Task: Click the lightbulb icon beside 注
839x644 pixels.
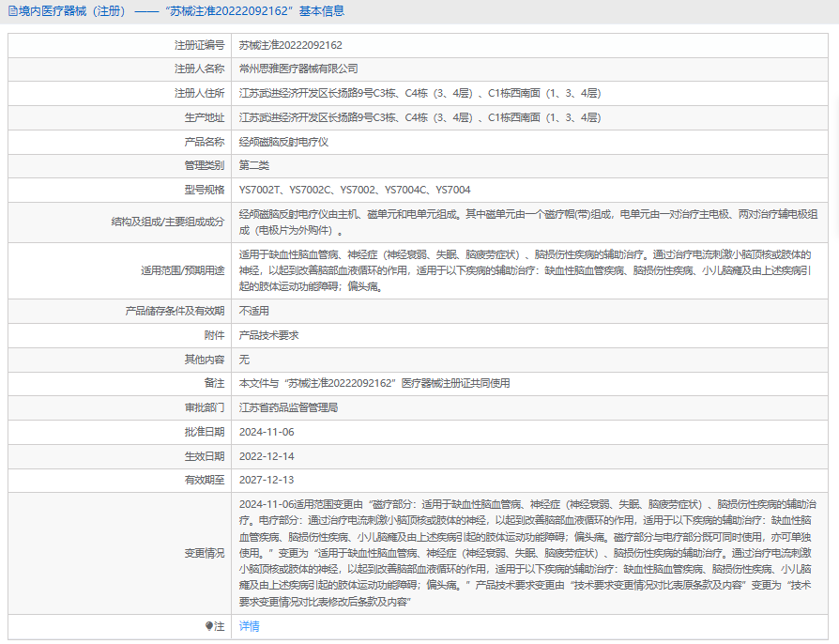Action: click(209, 626)
